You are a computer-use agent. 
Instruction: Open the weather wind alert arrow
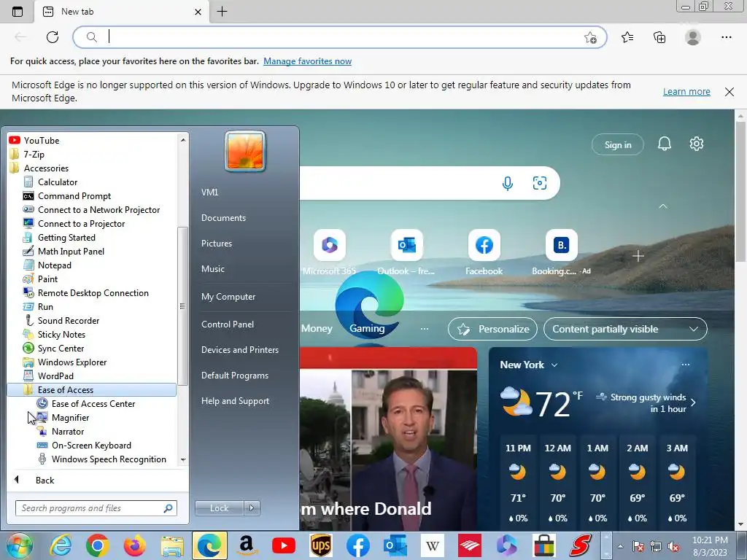click(x=693, y=402)
